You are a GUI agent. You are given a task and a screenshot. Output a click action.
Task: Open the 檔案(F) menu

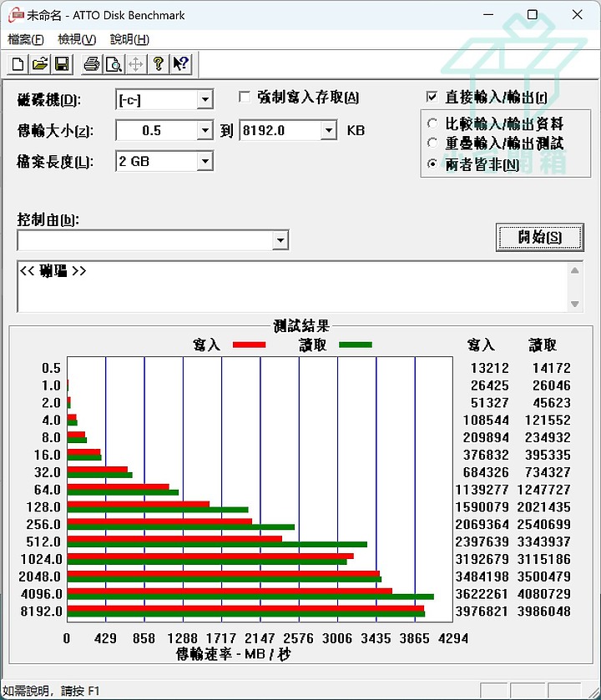pos(25,39)
